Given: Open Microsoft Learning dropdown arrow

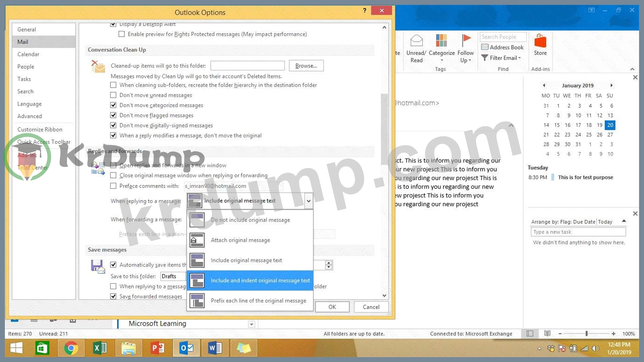Looking at the screenshot, I should pos(251,324).
